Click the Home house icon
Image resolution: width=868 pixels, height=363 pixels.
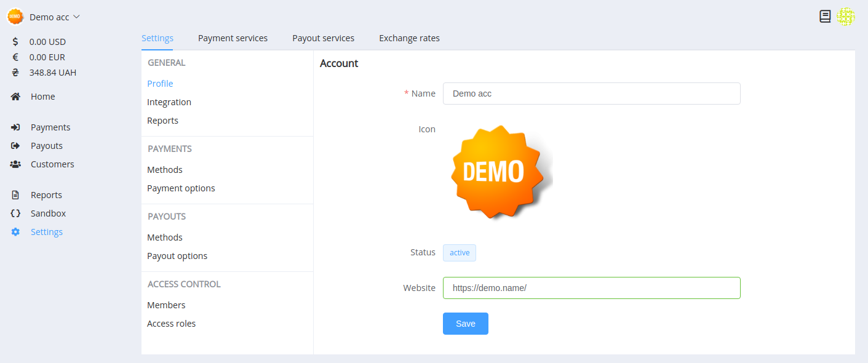click(15, 97)
